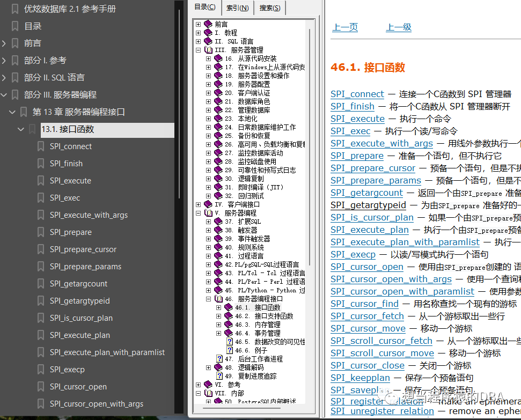The image size is (521, 420).
Task: Collapse 第 13 章 服务器编程接口 chevron
Action: pyautogui.click(x=12, y=112)
